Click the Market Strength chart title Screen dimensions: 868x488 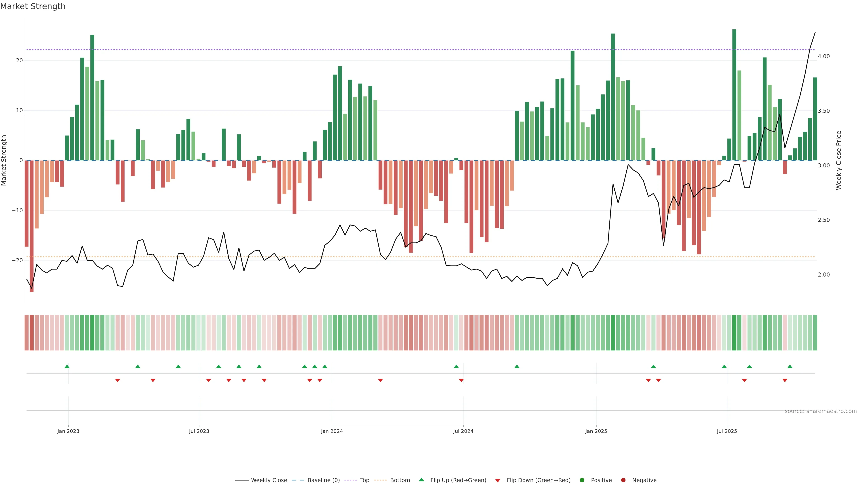coord(33,6)
